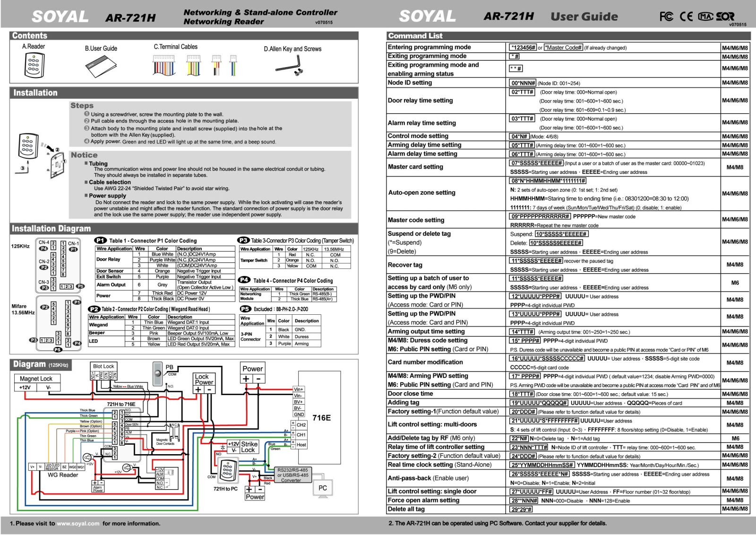Click the 'Auto-open zone setting' label
Image resolution: width=756 pixels, height=535 pixels.
pos(422,193)
